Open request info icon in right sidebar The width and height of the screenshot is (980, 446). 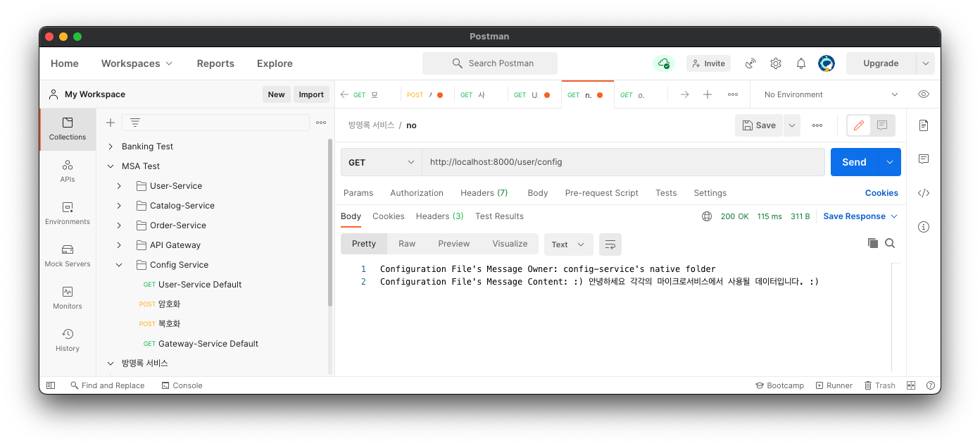(x=924, y=227)
